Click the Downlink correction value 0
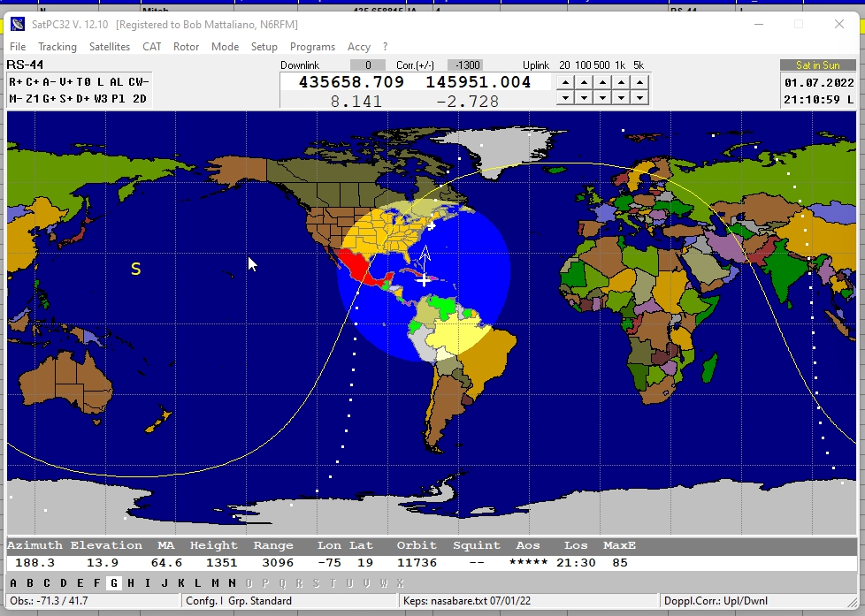This screenshot has height=616, width=865. 367,65
